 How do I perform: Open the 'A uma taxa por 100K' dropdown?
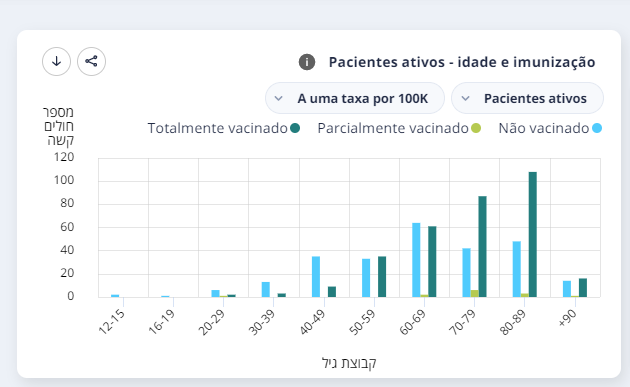click(355, 98)
